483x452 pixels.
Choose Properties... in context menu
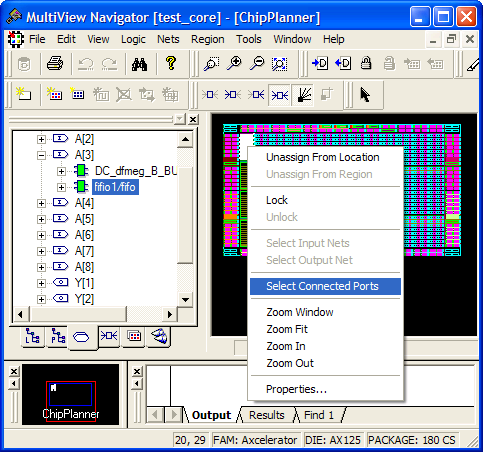(325, 389)
